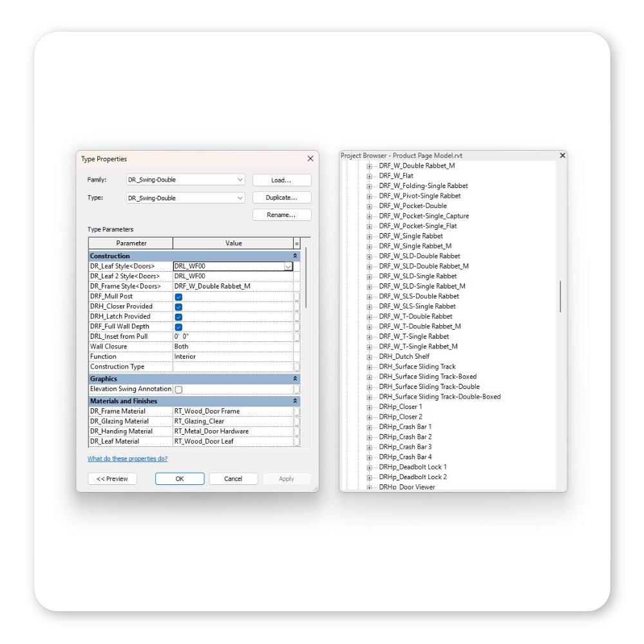Viewport: 644px width, 644px height.
Task: Click the What do these properties do link
Action: 128,459
